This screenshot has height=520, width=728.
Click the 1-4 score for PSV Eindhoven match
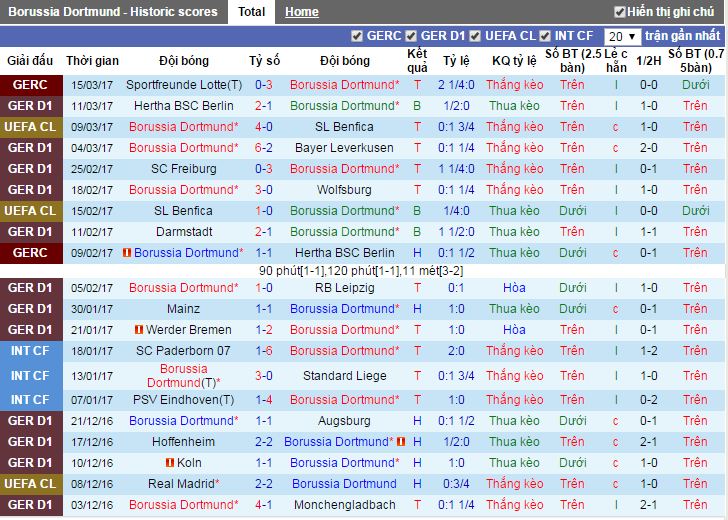[x=264, y=400]
